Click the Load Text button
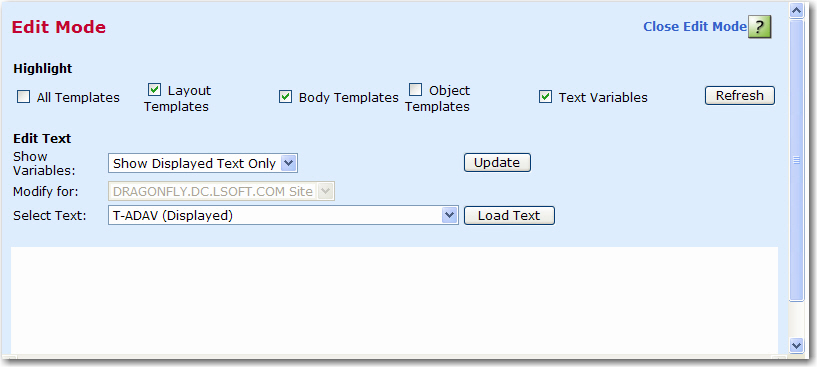This screenshot has height=367, width=817. [509, 215]
